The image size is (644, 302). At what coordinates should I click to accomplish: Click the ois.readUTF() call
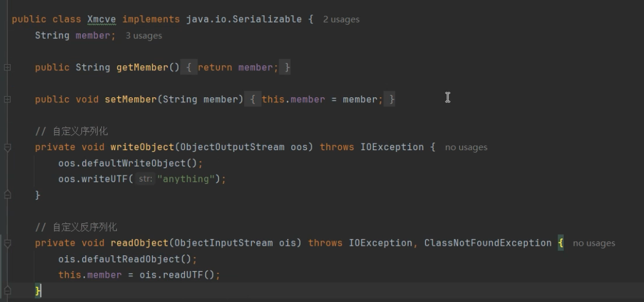tap(177, 275)
